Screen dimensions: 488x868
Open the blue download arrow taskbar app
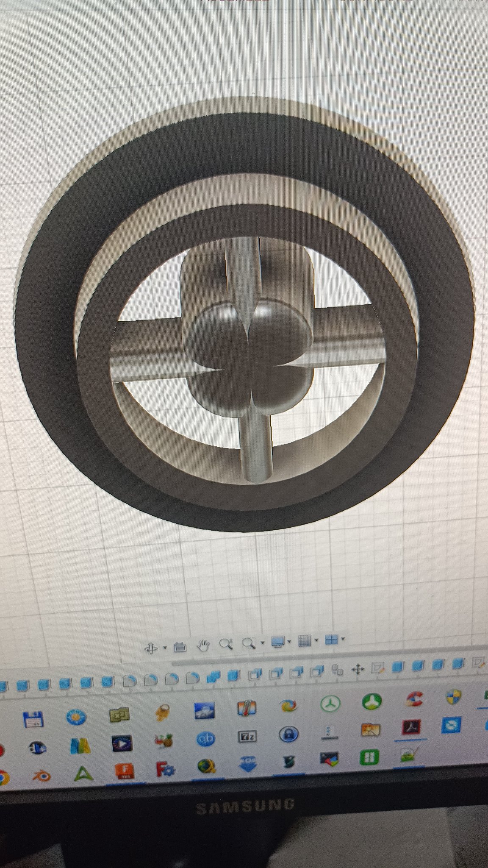click(x=248, y=763)
